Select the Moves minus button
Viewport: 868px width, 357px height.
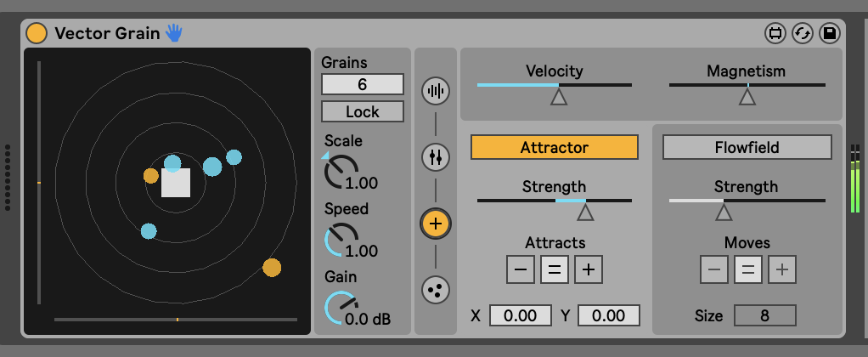pos(714,270)
